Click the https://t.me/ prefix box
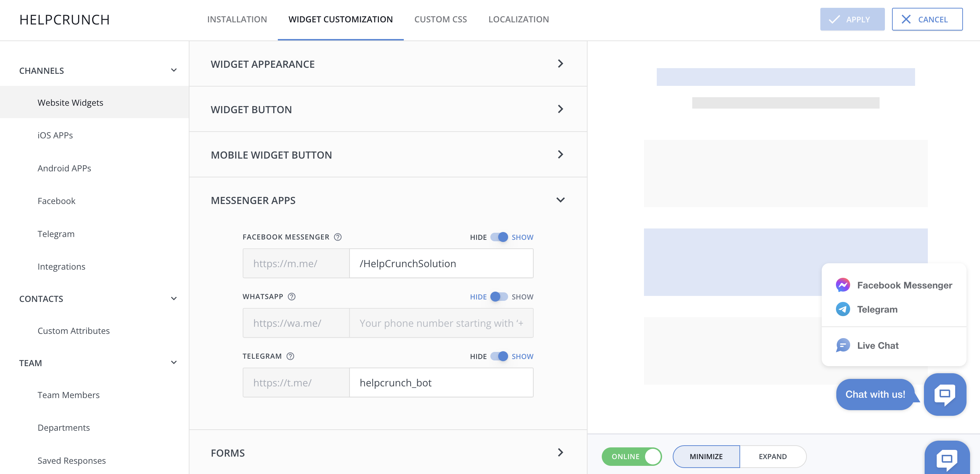The width and height of the screenshot is (980, 474). click(x=296, y=382)
